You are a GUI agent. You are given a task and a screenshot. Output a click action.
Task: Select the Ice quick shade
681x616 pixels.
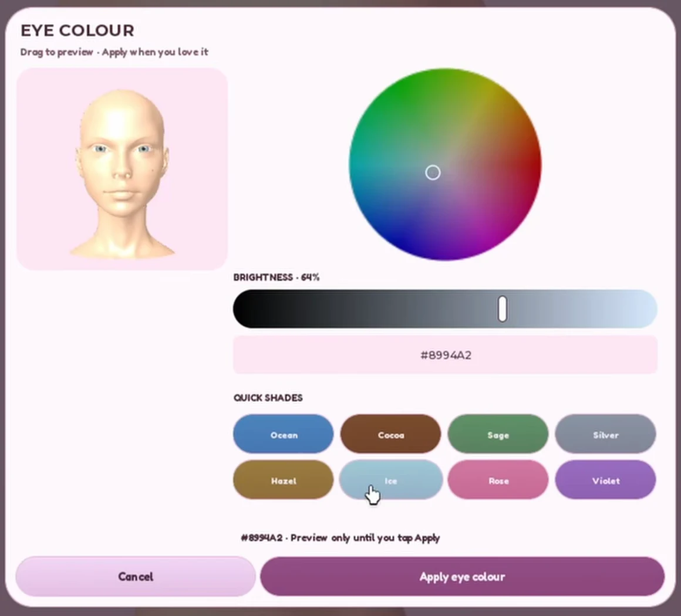390,480
